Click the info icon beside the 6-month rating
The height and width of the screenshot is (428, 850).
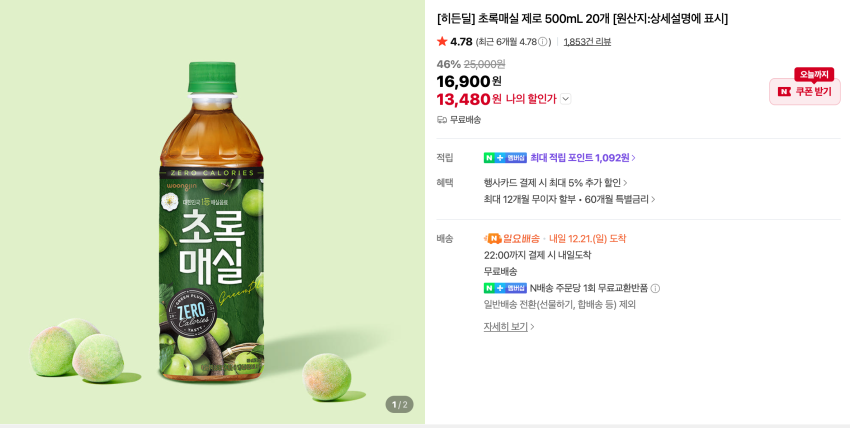[543, 42]
